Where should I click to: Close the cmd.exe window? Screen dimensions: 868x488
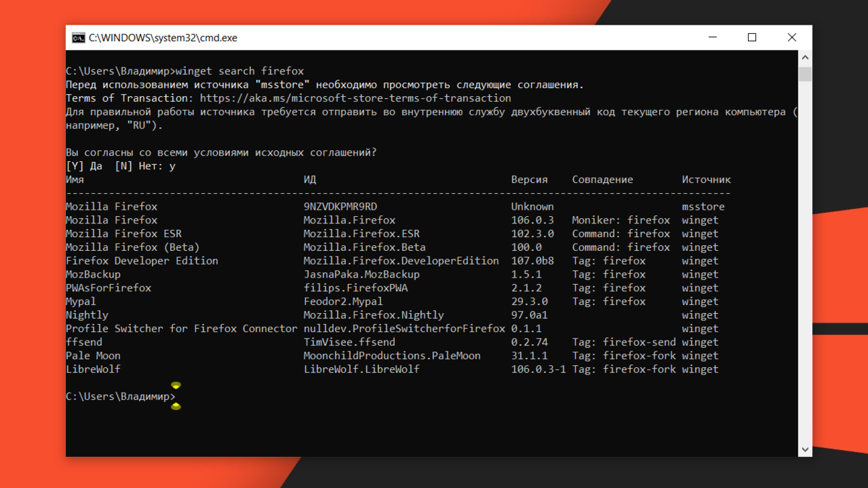click(792, 38)
